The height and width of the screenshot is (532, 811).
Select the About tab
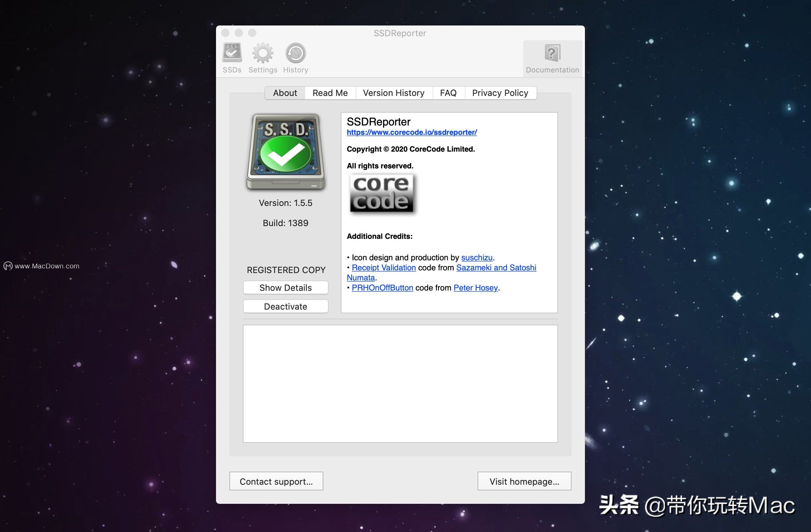coord(285,93)
